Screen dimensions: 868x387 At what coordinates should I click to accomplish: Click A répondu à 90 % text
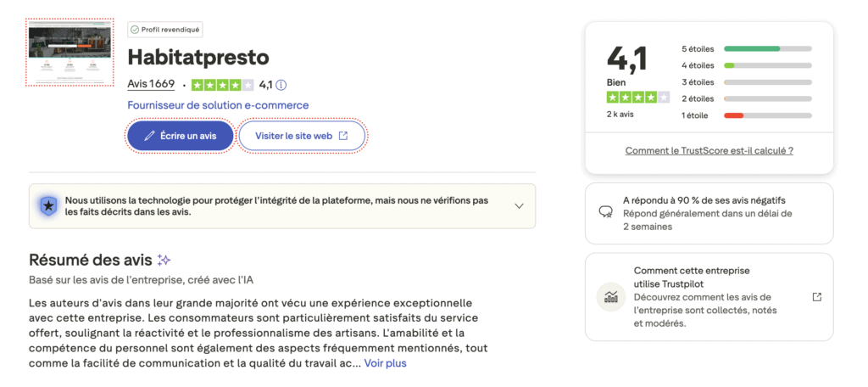click(x=704, y=200)
